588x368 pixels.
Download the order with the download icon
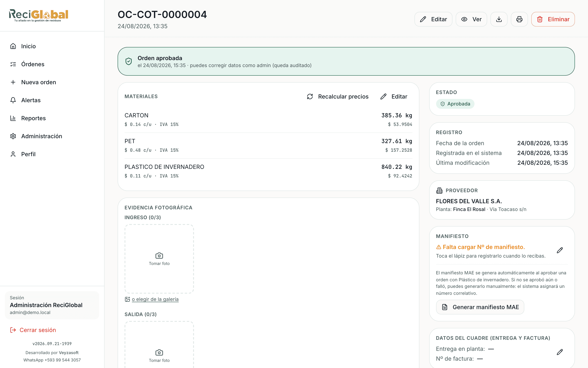tap(499, 19)
